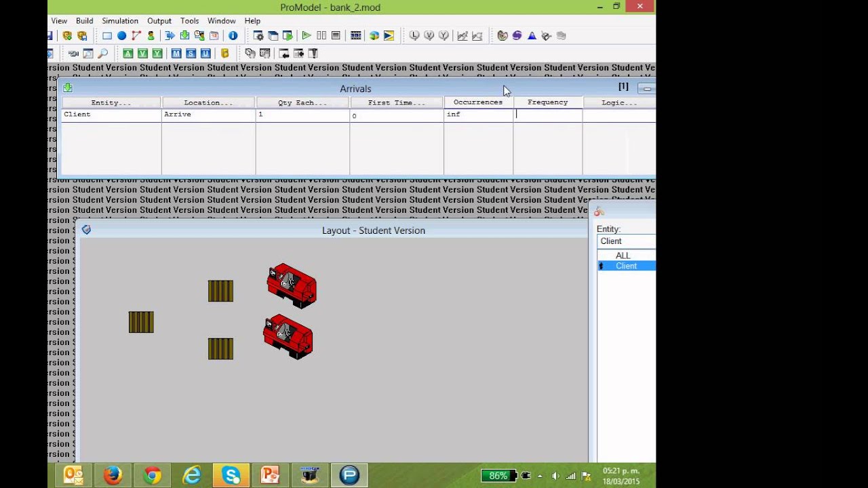This screenshot has height=488, width=868.
Task: Open PowerPoint from the taskbar
Action: [271, 475]
